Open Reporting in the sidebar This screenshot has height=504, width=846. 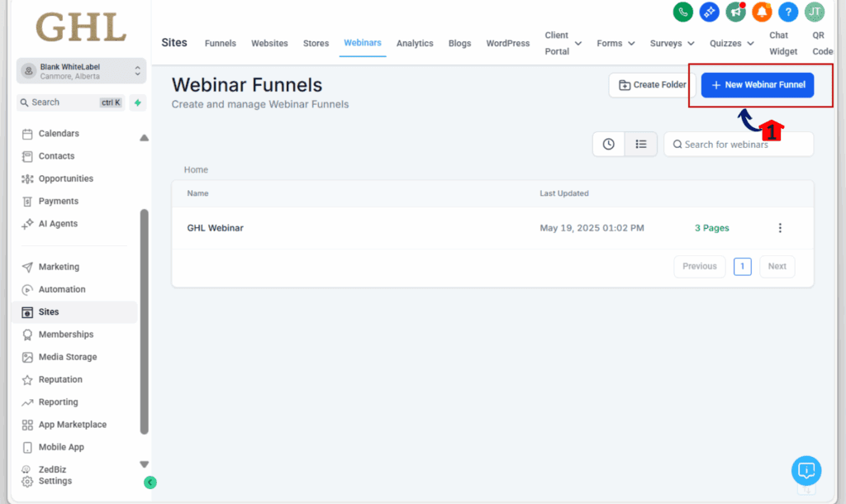click(x=58, y=402)
